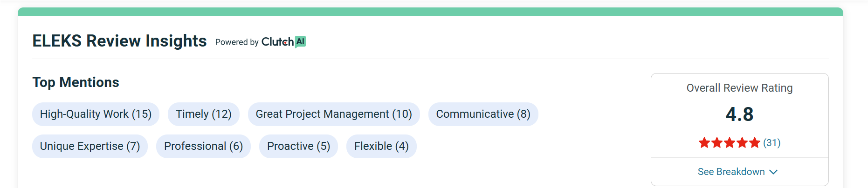Select the Proactive (5) mention tag
Viewport: 868px width, 188px height.
tap(298, 146)
